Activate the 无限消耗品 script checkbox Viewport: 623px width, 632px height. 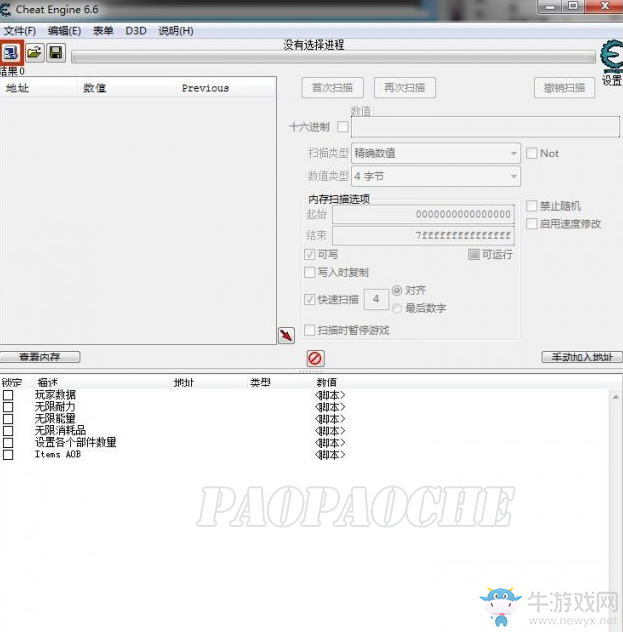(8, 431)
